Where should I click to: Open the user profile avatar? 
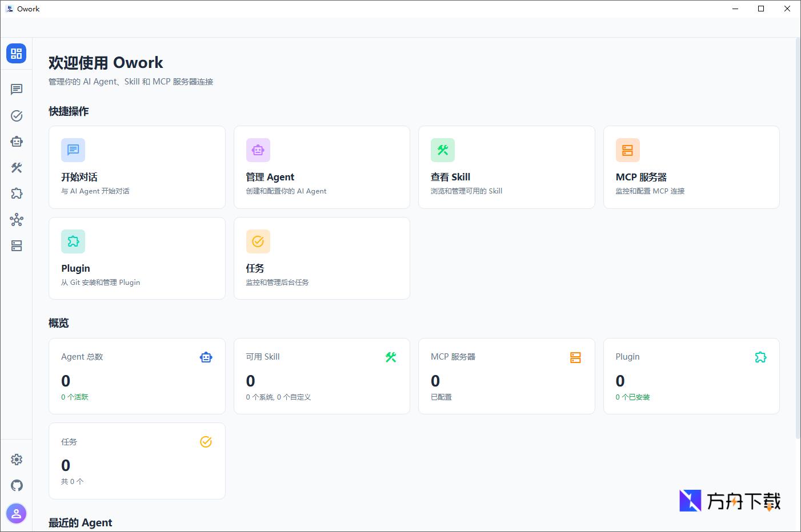(x=17, y=513)
